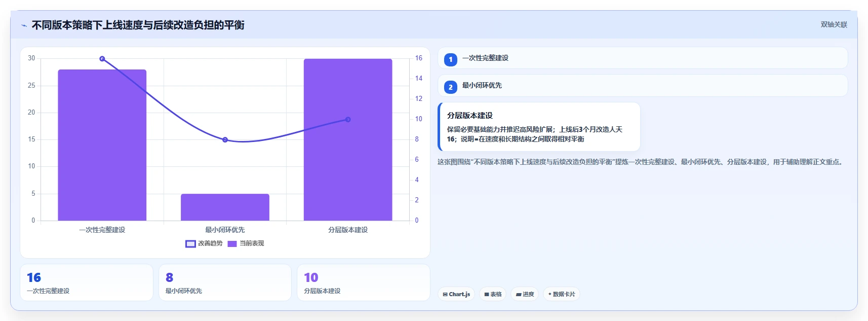Click the line point above 最小闭环优先
The width and height of the screenshot is (868, 321).
pyautogui.click(x=225, y=140)
